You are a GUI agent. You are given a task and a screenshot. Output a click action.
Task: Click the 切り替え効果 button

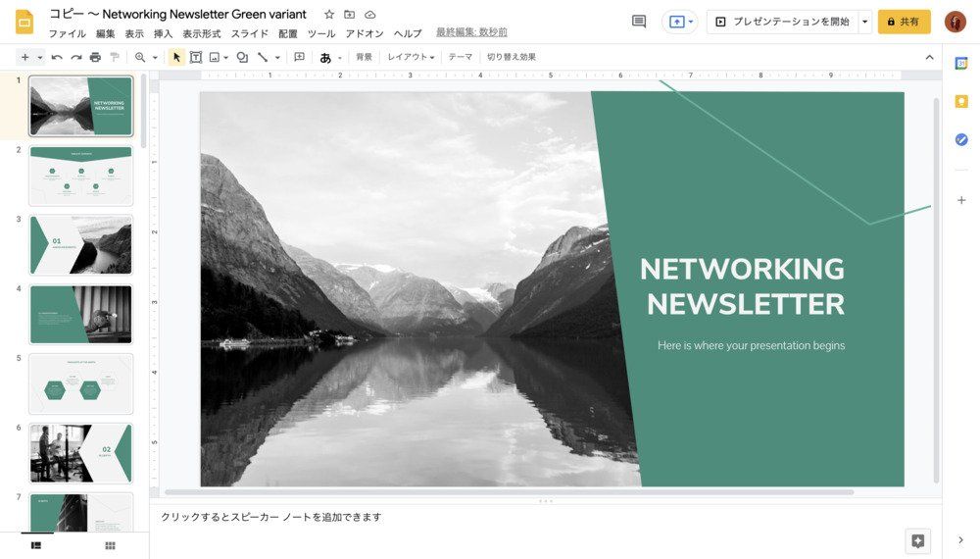(x=512, y=57)
